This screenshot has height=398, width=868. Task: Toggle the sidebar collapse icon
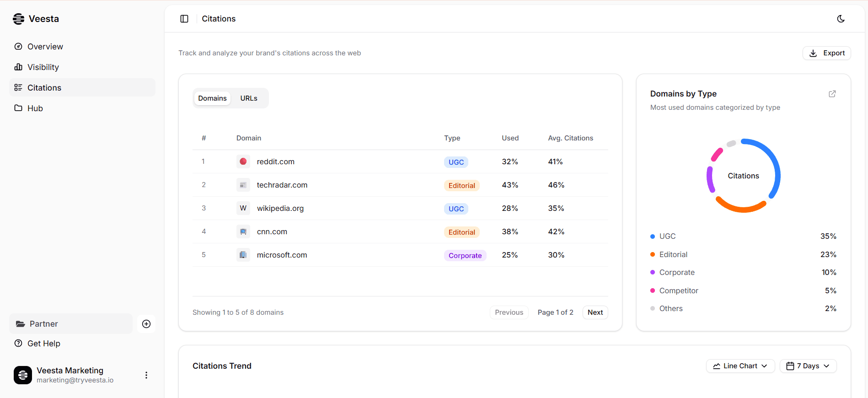[x=184, y=19]
